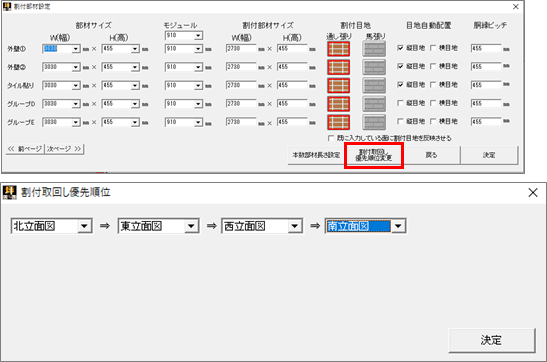Click 胴縁ピッチ field for 外壁② row
Image resolution: width=547 pixels, height=362 pixels.
tap(486, 66)
